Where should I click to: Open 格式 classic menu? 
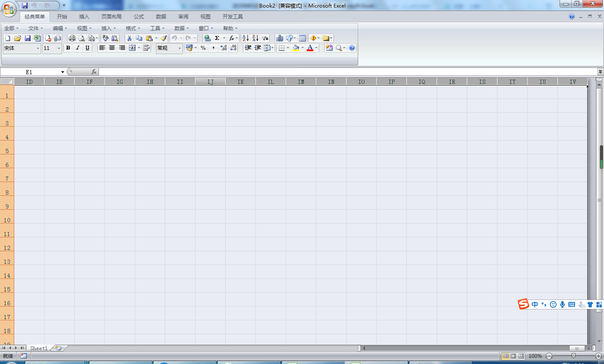pos(133,29)
